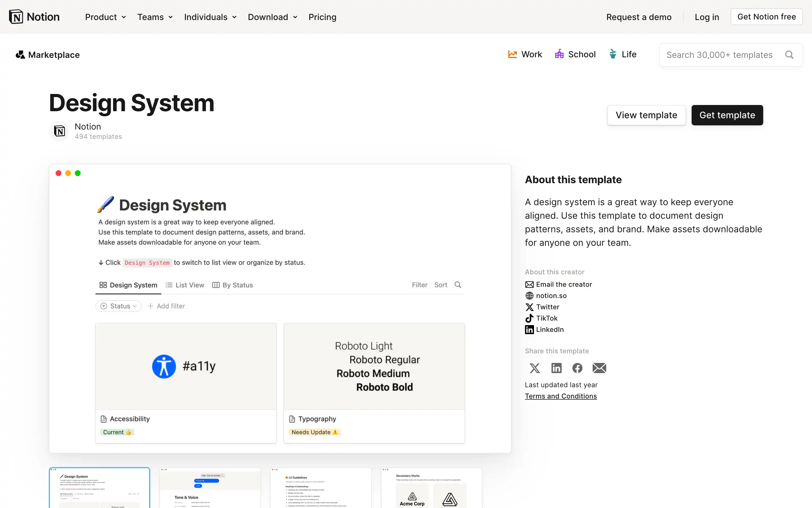Browse Work templates
This screenshot has width=812, height=508.
(x=525, y=54)
